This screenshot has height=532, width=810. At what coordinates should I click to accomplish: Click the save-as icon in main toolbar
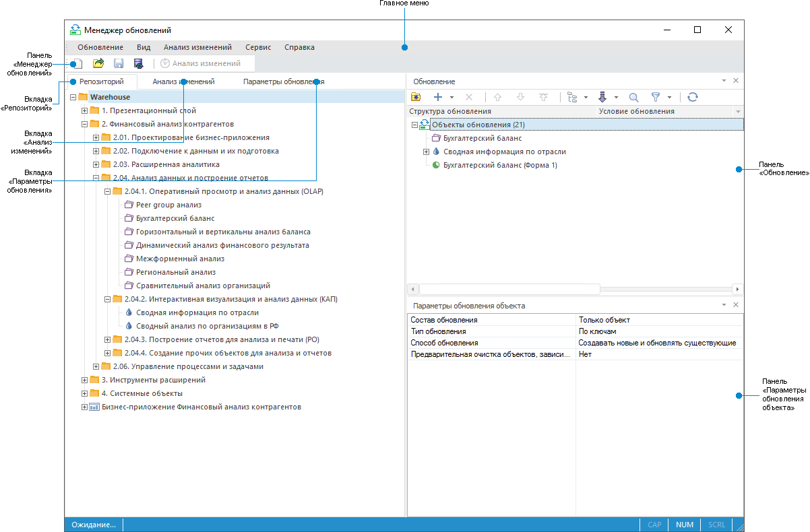(138, 63)
